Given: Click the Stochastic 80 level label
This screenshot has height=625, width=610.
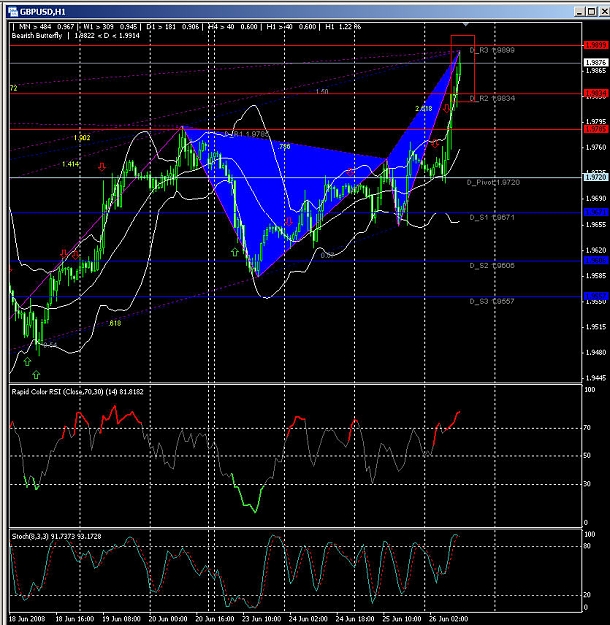Looking at the screenshot, I should [586, 546].
